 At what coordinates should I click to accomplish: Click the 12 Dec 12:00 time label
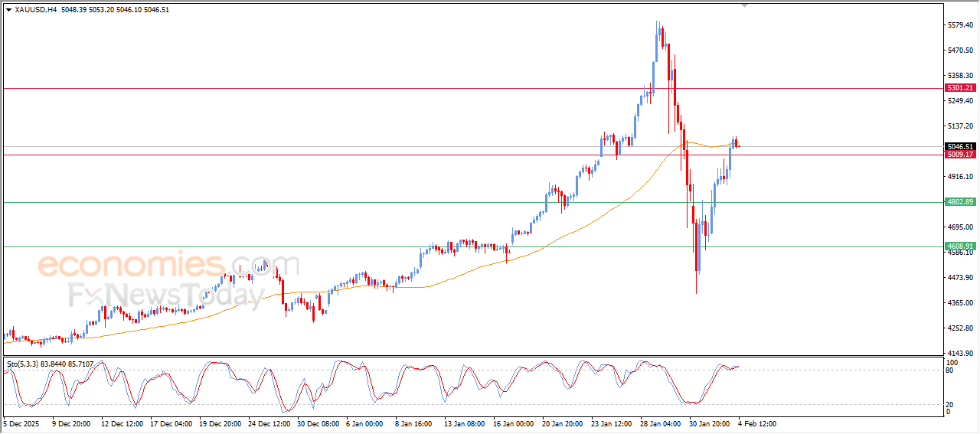122,423
